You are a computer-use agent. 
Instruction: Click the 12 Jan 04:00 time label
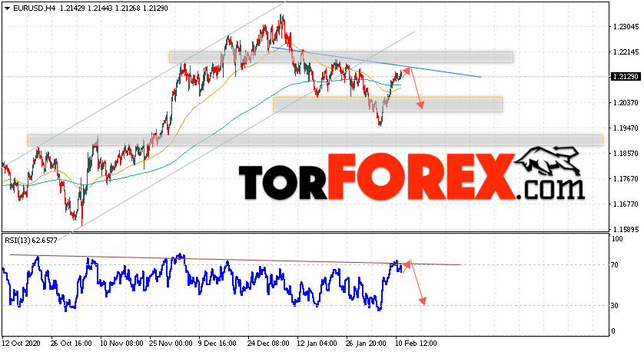317,343
